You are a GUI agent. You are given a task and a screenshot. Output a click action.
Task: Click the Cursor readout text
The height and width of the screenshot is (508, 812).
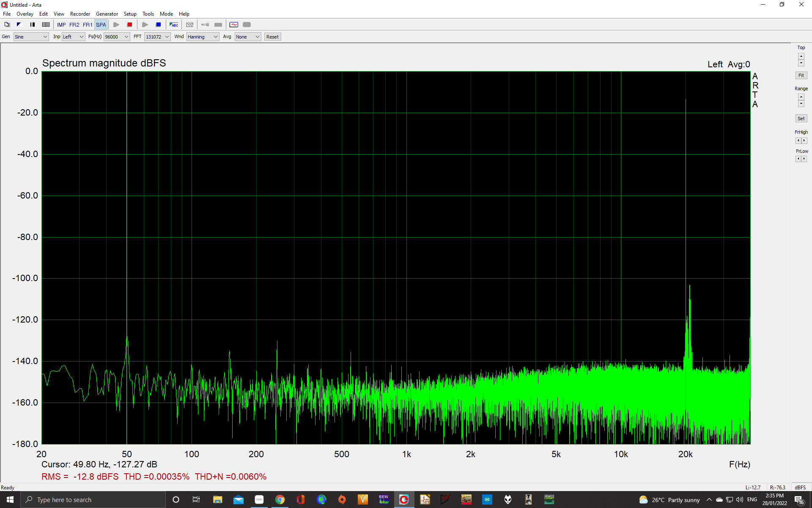(x=99, y=464)
